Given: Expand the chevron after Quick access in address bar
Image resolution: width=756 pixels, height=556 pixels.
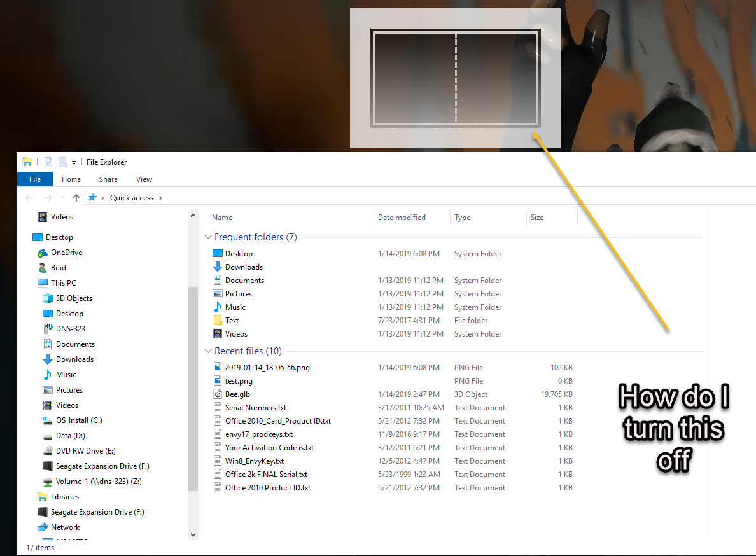Looking at the screenshot, I should [x=160, y=198].
